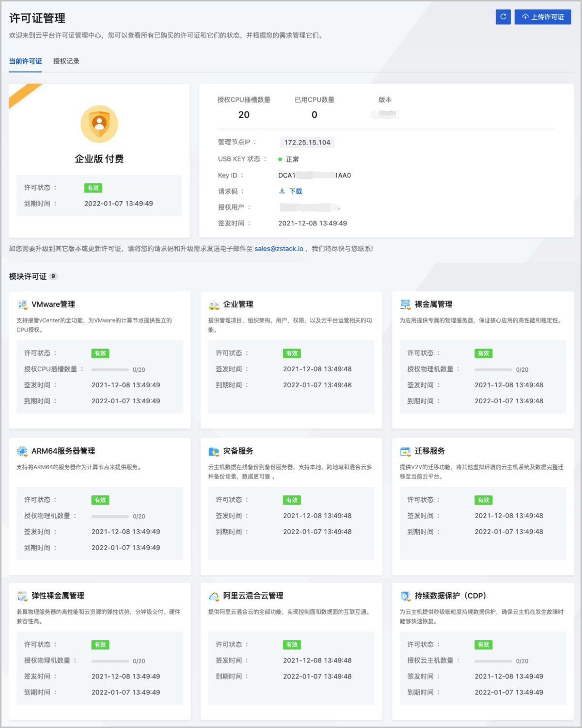This screenshot has width=582, height=728.
Task: Select the 阿里云混合云管理 cloud icon
Action: click(x=213, y=597)
